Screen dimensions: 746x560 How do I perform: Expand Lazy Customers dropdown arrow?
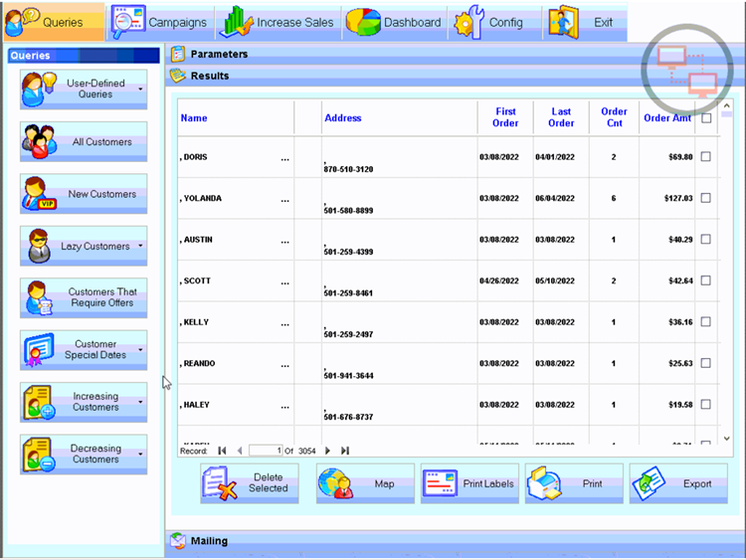click(x=140, y=246)
